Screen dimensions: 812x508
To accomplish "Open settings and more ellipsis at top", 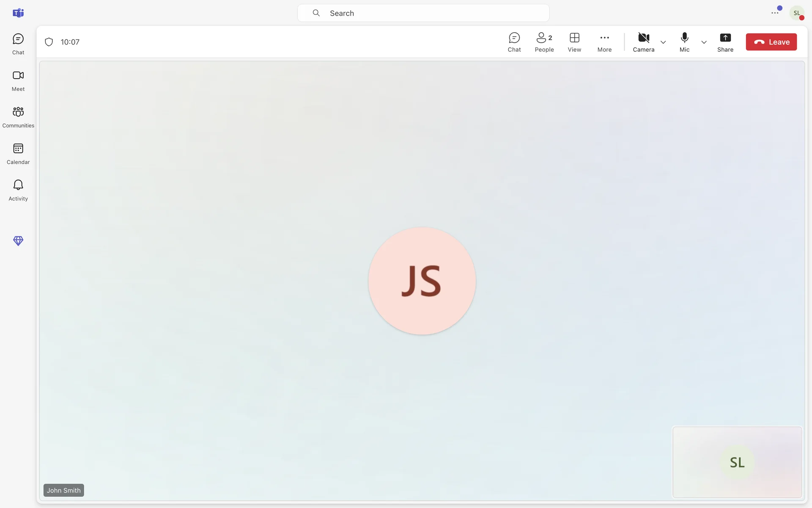I will tap(775, 13).
